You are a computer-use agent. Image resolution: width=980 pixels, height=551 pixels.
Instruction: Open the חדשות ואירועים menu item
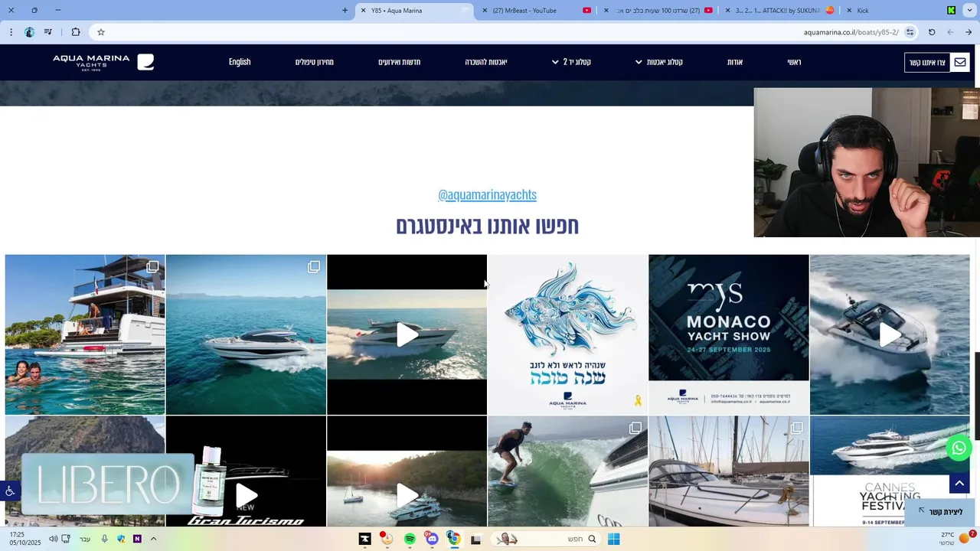click(x=399, y=62)
